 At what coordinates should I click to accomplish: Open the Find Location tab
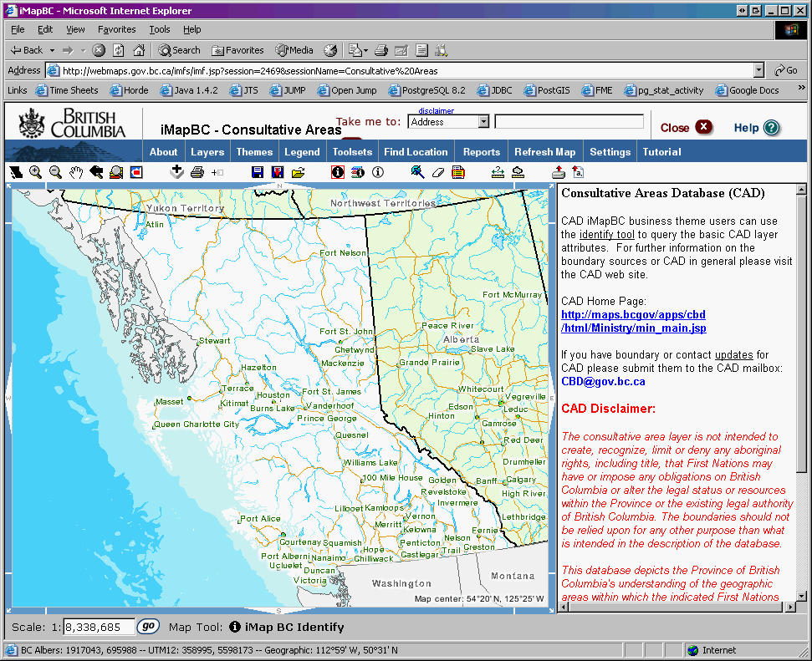[416, 152]
